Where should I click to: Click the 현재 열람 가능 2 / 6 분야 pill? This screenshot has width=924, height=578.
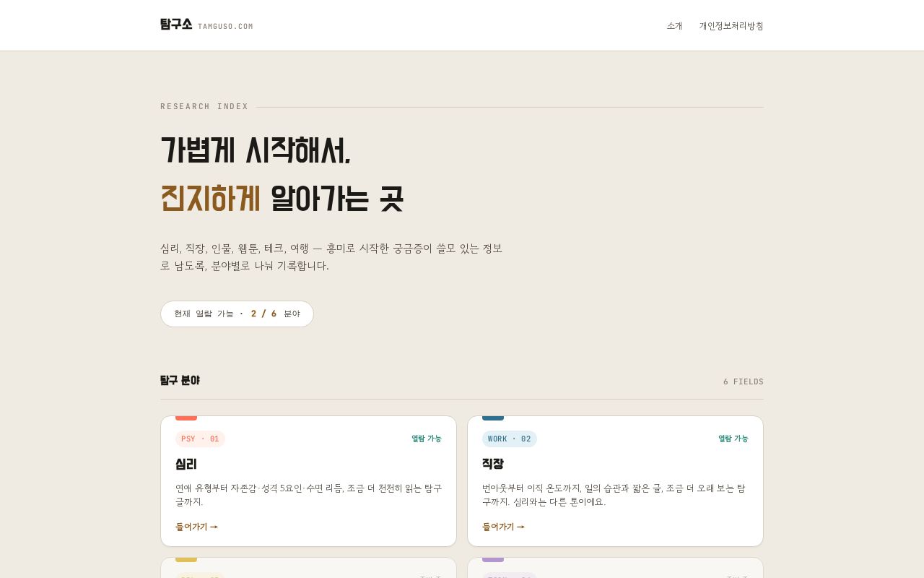tap(237, 314)
